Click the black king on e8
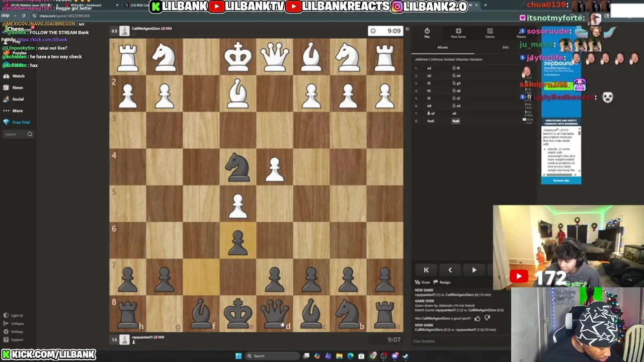The width and height of the screenshot is (644, 362). 238,313
